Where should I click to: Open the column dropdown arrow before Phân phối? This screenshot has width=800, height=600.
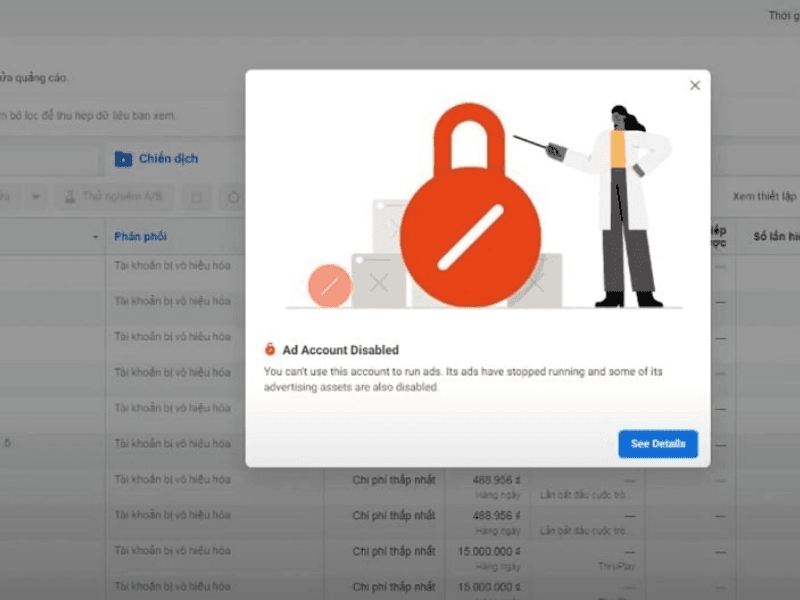[95, 237]
